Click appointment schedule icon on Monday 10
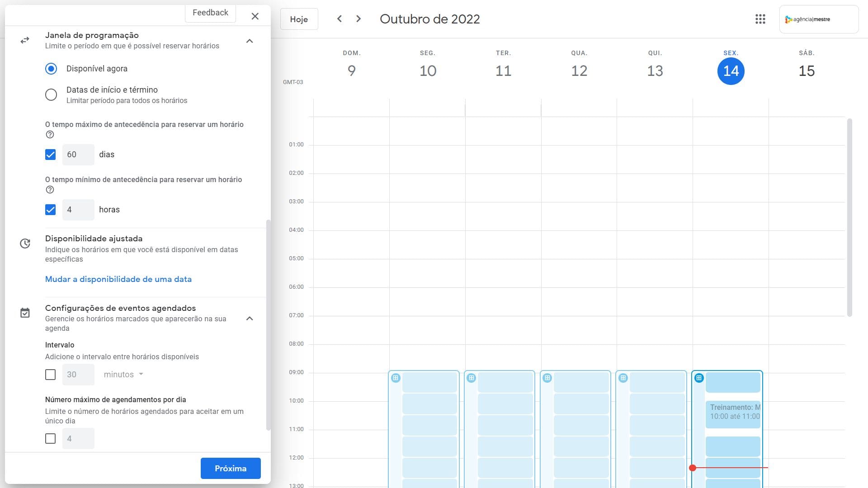 pos(396,378)
